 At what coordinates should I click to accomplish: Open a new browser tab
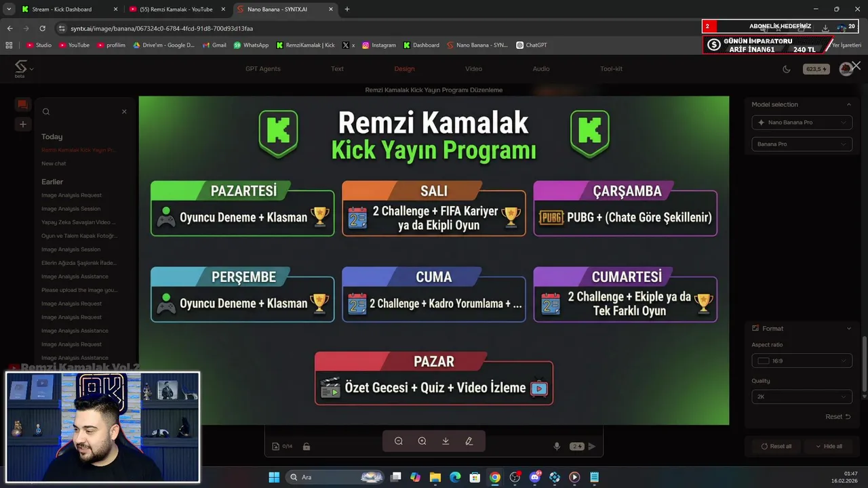[347, 9]
